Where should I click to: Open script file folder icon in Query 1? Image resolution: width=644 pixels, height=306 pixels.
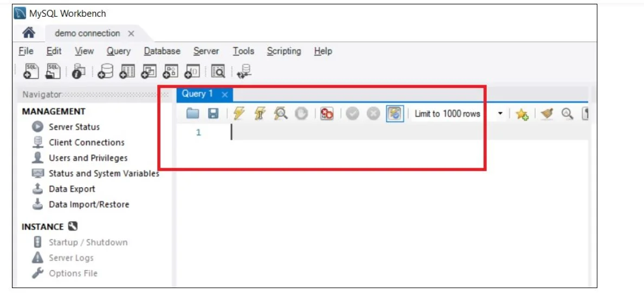[x=192, y=113]
